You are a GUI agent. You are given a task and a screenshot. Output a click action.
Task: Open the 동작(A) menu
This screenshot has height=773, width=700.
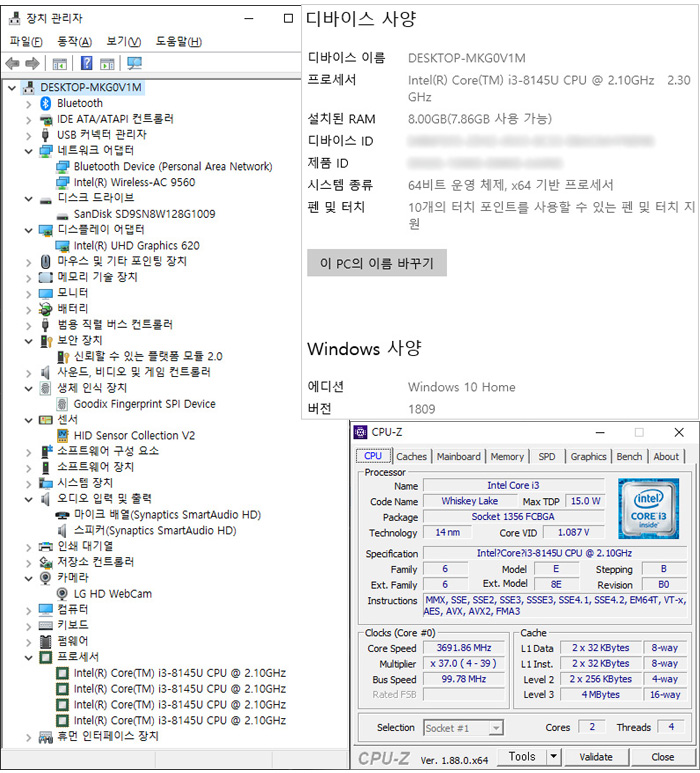[74, 41]
